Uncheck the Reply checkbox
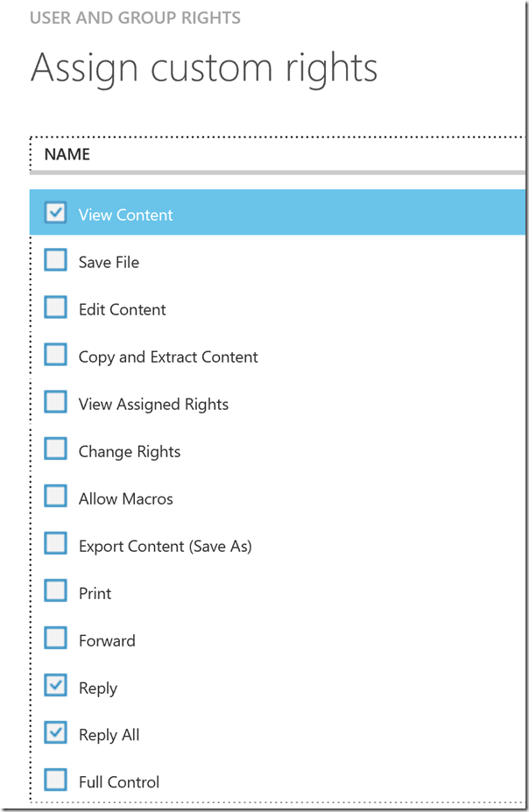 (x=55, y=686)
